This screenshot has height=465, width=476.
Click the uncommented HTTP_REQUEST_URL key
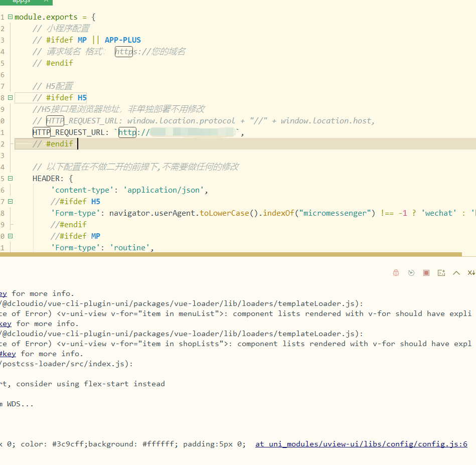click(68, 132)
